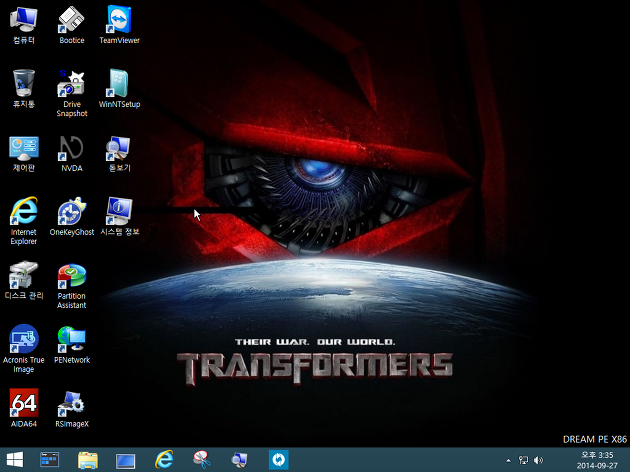Open File Explorer from the taskbar
This screenshot has width=630, height=472.
(x=88, y=460)
